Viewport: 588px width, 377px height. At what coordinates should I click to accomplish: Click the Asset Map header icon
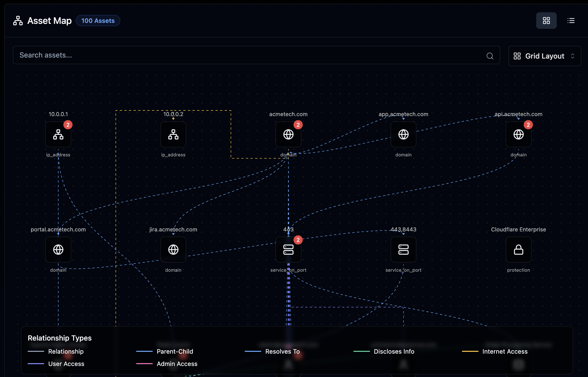click(x=17, y=21)
